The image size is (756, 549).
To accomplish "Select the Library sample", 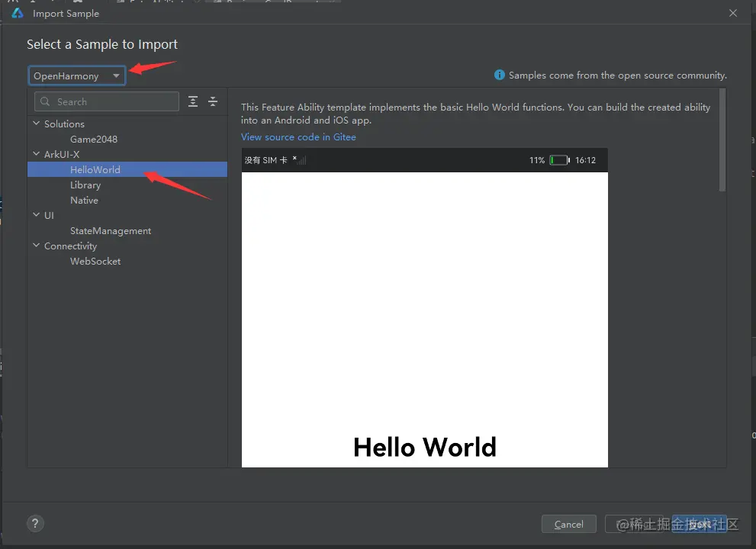I will [85, 185].
